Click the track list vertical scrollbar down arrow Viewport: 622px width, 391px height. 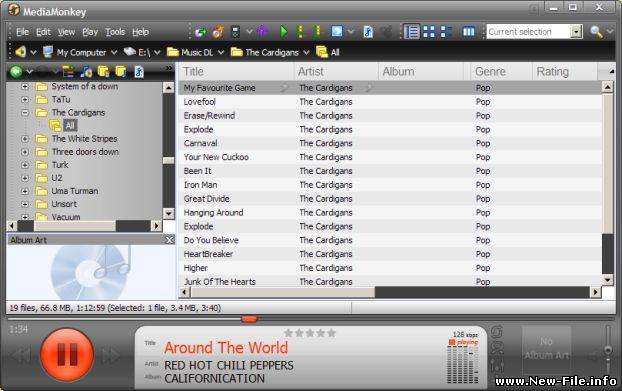click(607, 280)
